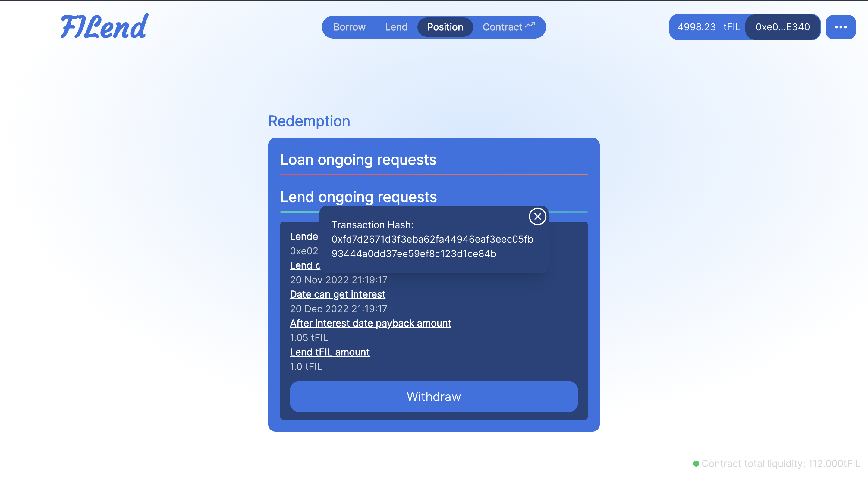Close the Transaction Hash tooltip
The height and width of the screenshot is (478, 868).
pos(537,216)
